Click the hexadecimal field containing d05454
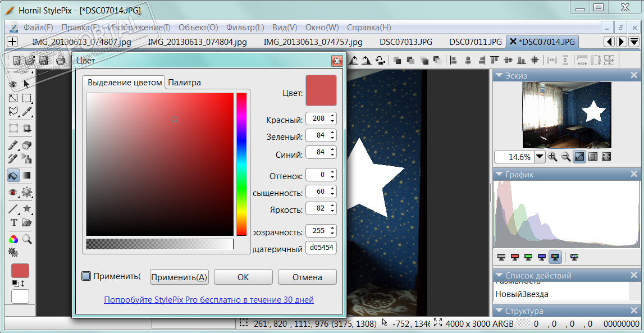 (x=321, y=248)
